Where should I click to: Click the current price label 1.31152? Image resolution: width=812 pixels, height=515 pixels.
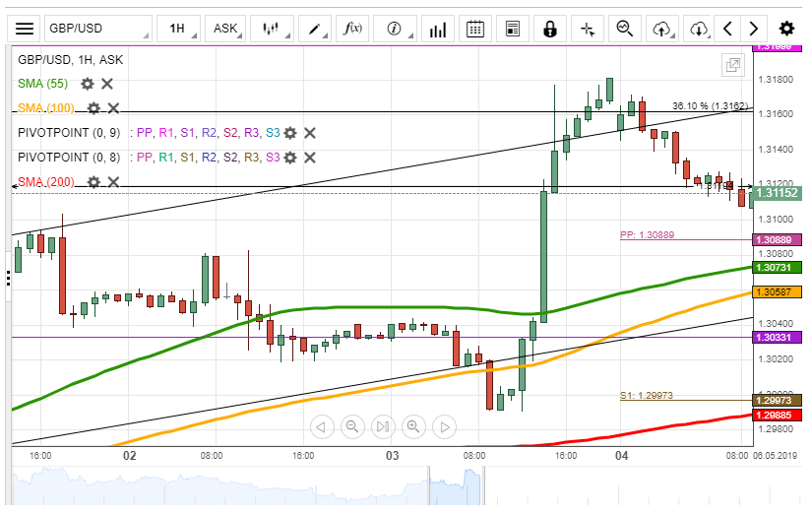778,193
